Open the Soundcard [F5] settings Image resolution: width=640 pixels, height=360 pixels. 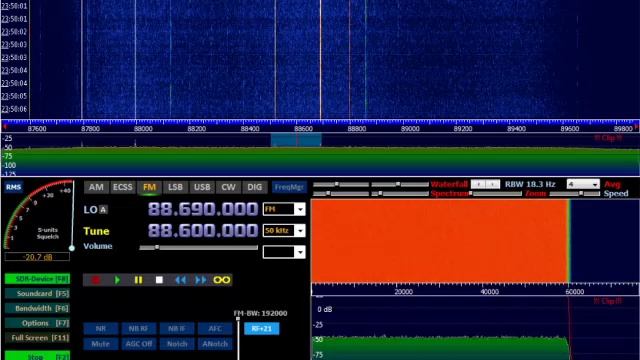pyautogui.click(x=38, y=293)
